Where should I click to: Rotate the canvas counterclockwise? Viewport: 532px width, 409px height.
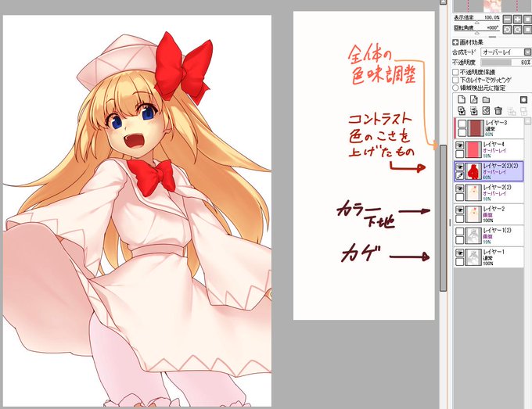pos(507,30)
